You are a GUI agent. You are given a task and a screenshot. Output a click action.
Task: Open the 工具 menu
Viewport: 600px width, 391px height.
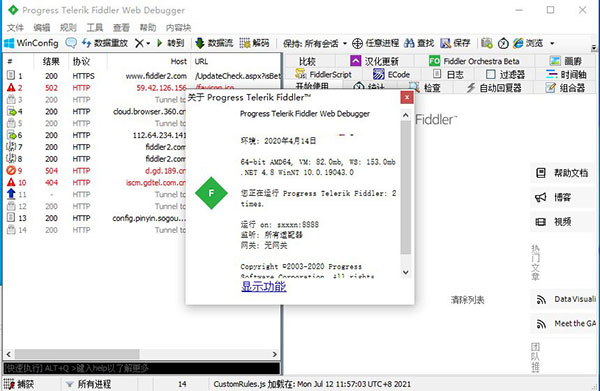click(x=95, y=28)
